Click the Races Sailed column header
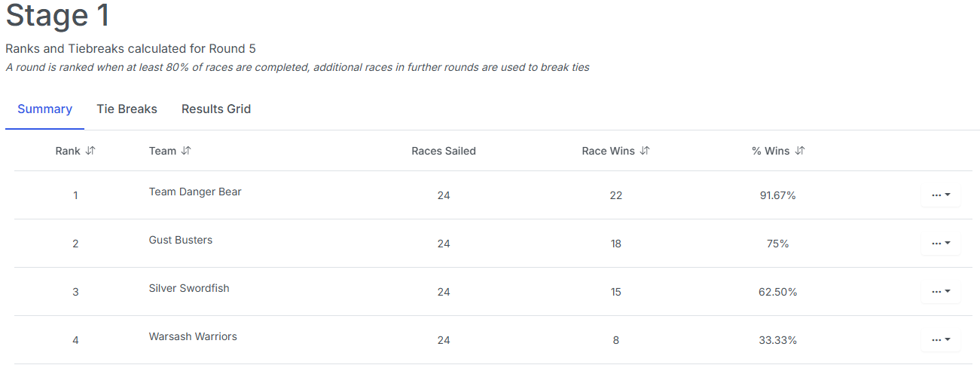980x365 pixels. tap(443, 151)
